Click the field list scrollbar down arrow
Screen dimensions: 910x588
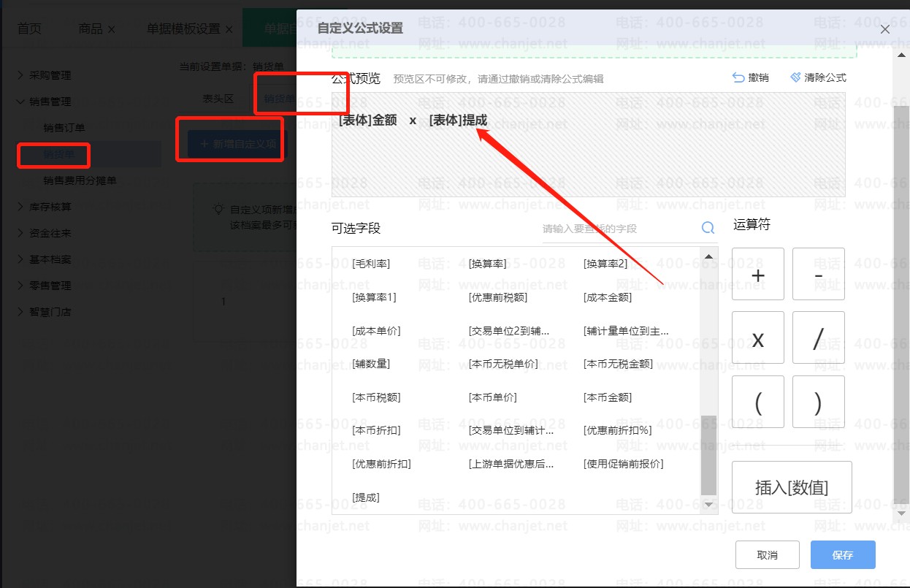point(708,505)
